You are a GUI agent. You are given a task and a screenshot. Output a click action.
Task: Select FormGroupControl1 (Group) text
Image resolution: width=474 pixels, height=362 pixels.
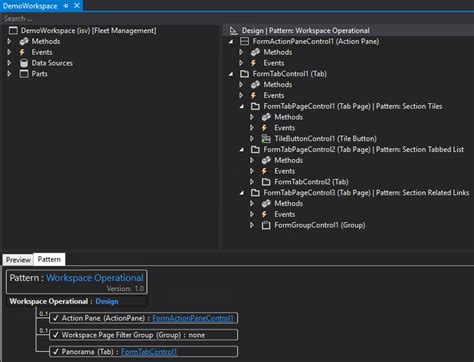[320, 225]
